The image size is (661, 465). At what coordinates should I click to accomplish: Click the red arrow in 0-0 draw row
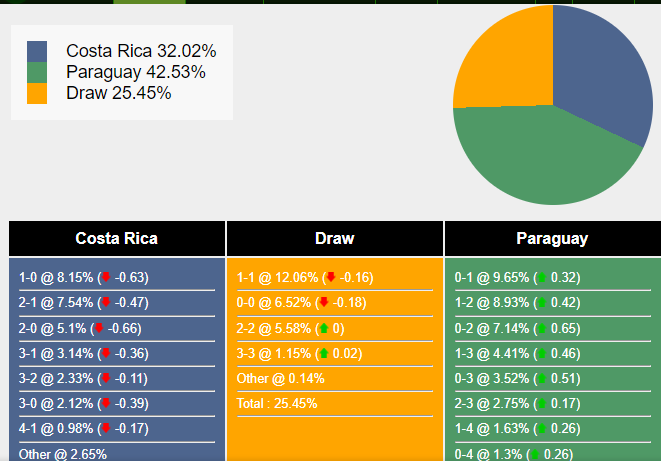coord(323,302)
